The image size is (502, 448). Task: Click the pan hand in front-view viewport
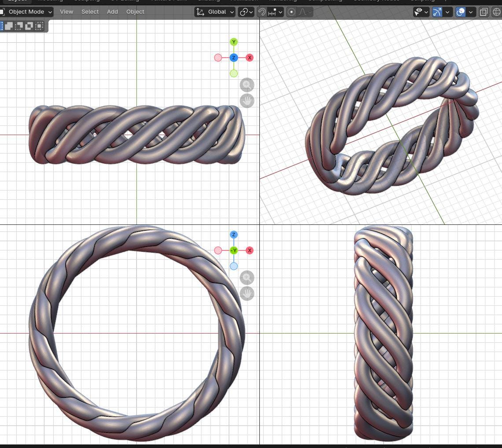(x=247, y=294)
